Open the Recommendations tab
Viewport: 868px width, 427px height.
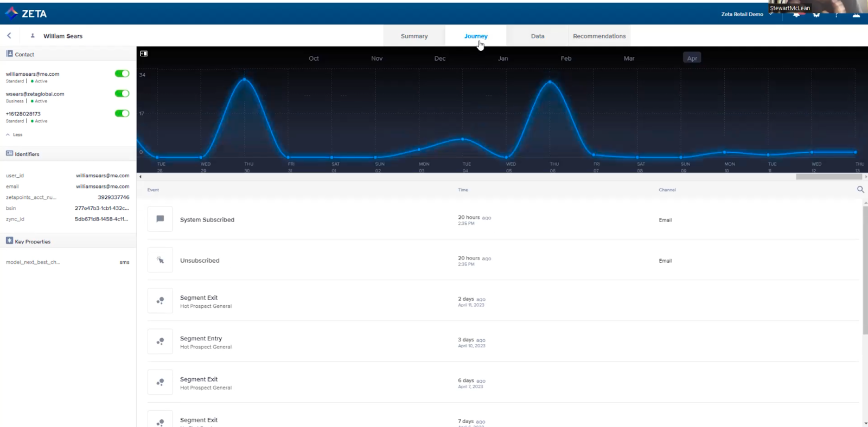(x=599, y=36)
